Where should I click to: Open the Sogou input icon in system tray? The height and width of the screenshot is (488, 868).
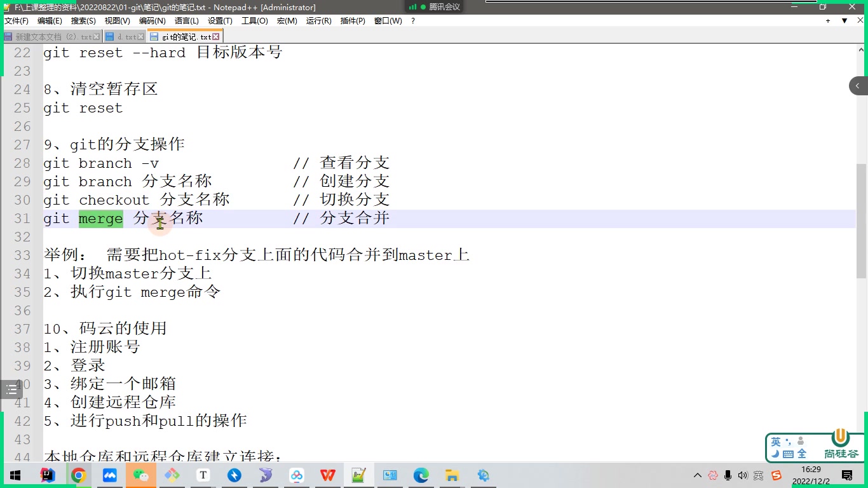click(x=776, y=475)
